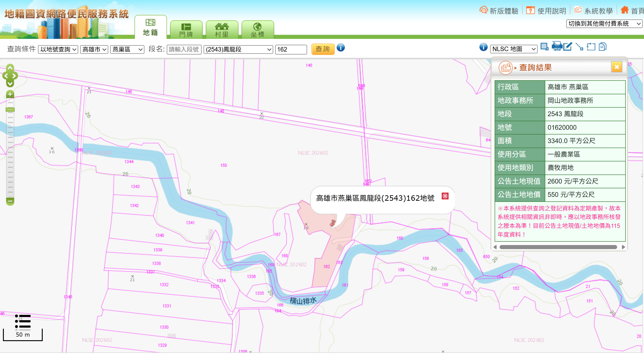
Task: Click the copy documents icon in toolbar
Action: [602, 47]
